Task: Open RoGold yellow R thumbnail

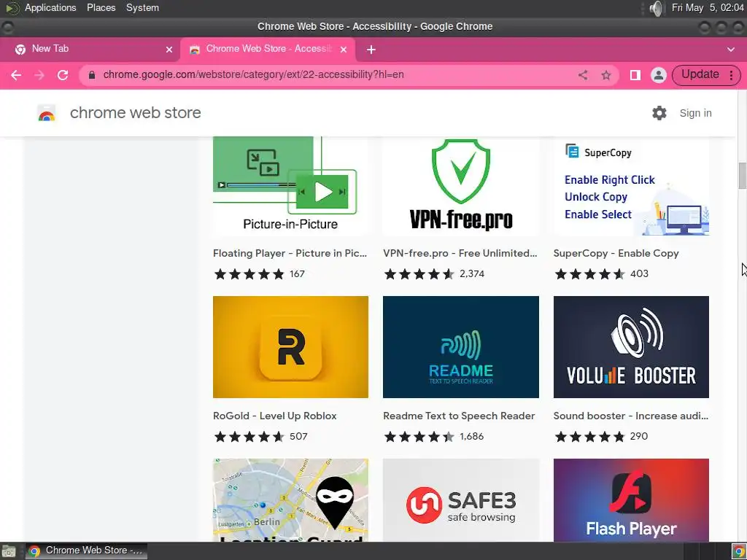Action: coord(290,346)
